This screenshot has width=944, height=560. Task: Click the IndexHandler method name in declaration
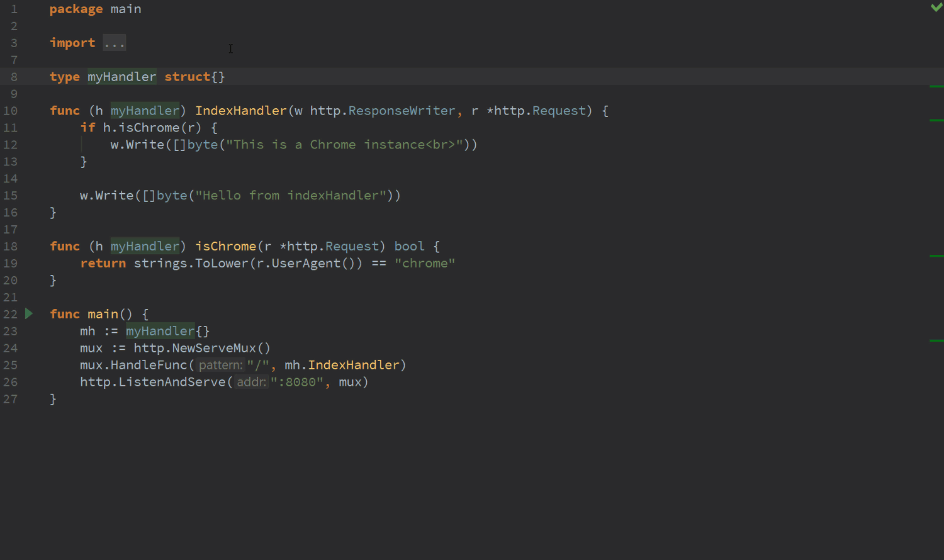[241, 111]
